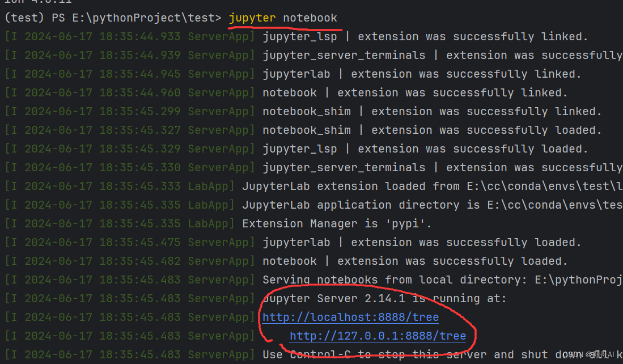Click 'notebook | extension was successfully loaded.' line
This screenshot has width=623, height=364.
click(415, 261)
